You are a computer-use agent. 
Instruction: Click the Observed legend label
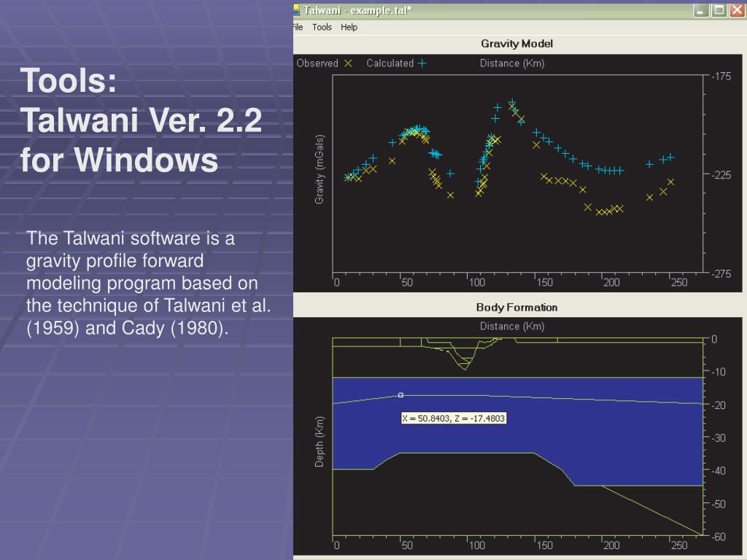pos(317,63)
